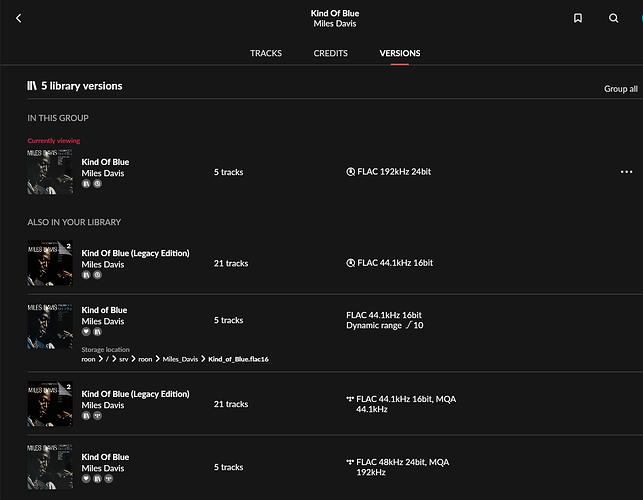Click the Group all button
Screen dimensions: 643x500
point(620,89)
